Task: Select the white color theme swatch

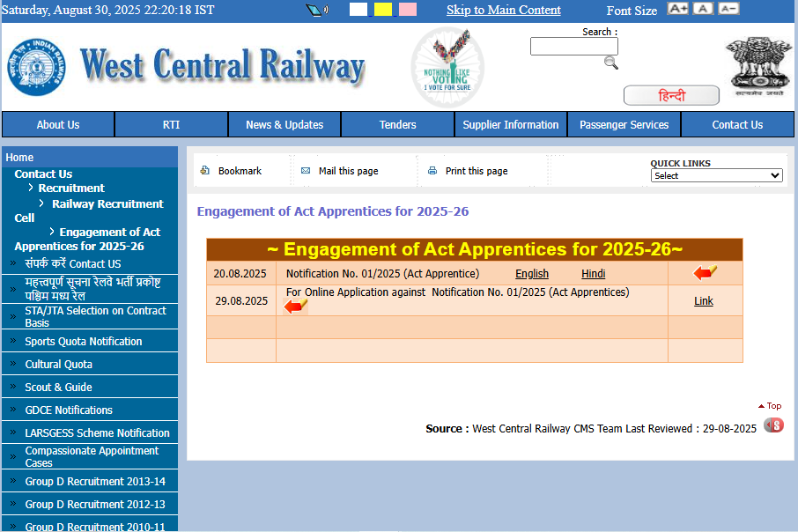Action: (358, 10)
